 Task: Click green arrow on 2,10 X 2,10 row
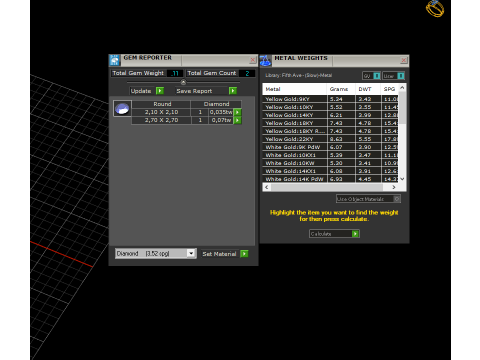(x=237, y=112)
